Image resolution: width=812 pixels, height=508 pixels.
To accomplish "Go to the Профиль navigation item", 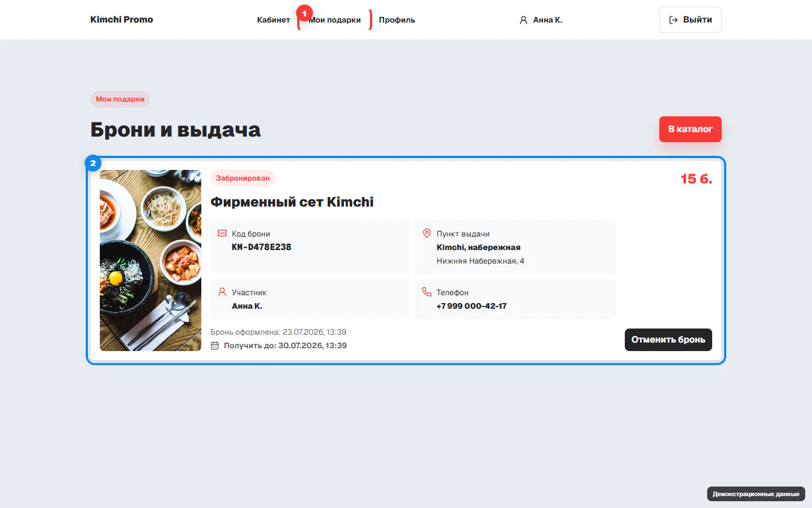I will [x=397, y=20].
